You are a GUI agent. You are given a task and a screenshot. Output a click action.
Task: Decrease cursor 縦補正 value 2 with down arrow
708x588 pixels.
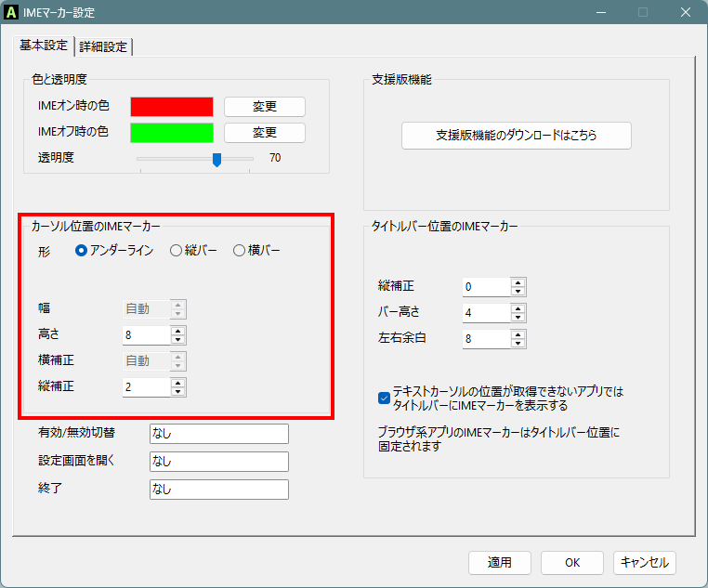point(178,392)
